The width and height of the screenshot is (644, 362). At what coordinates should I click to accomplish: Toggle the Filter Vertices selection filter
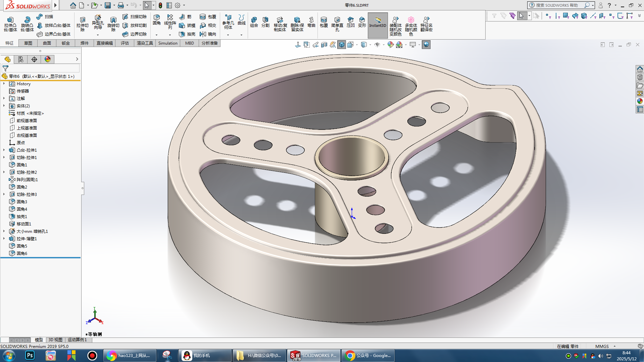point(548,16)
